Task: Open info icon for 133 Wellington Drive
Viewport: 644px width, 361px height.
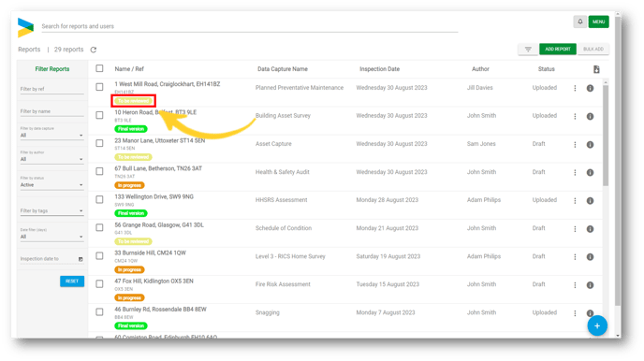Action: 590,200
